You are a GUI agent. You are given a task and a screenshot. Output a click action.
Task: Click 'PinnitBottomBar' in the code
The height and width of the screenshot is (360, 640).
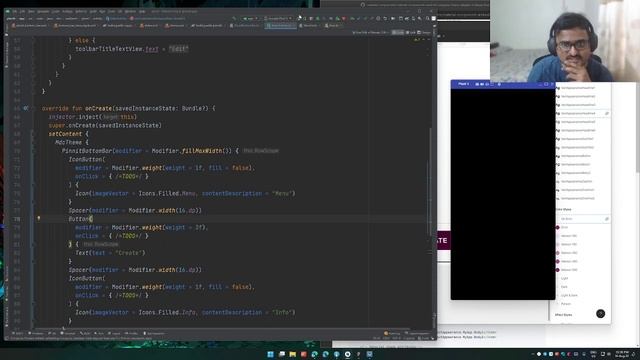coord(87,151)
